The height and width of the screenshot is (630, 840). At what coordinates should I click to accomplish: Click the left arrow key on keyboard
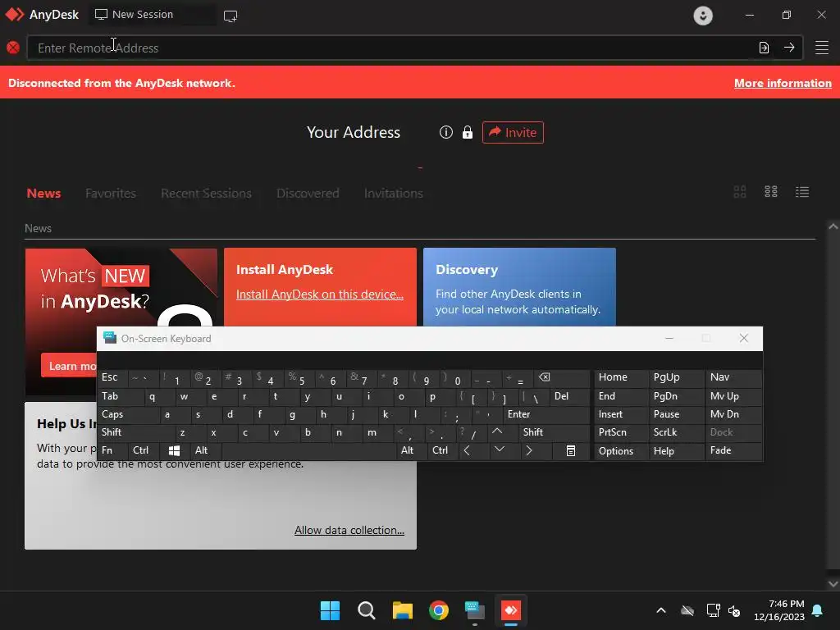pyautogui.click(x=473, y=450)
